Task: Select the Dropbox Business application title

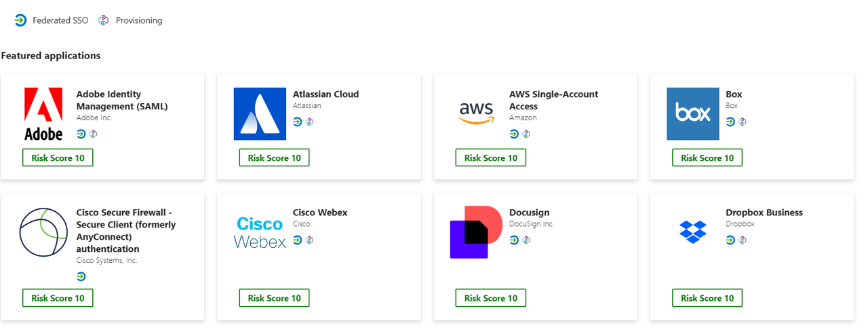Action: 764,213
